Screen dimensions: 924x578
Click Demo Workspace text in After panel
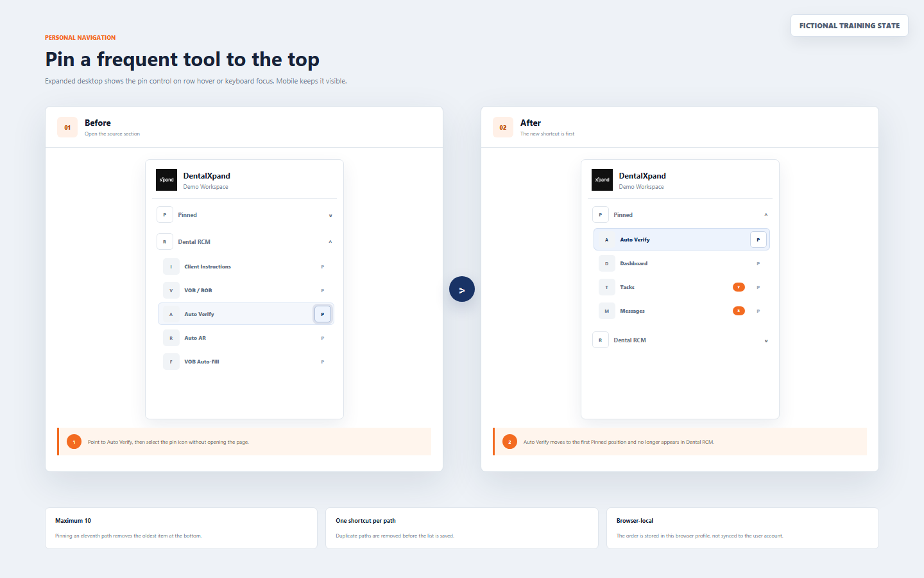641,187
